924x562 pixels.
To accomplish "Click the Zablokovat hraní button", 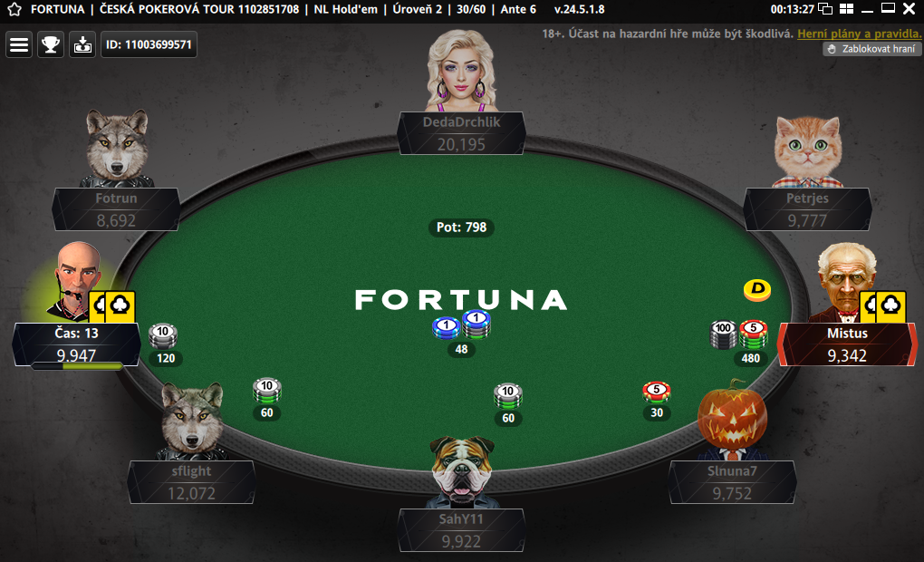I will [872, 49].
